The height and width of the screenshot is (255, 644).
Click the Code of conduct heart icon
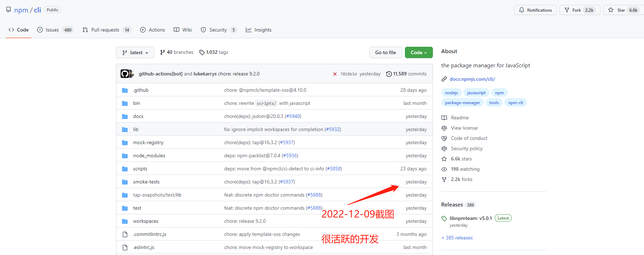(x=444, y=138)
